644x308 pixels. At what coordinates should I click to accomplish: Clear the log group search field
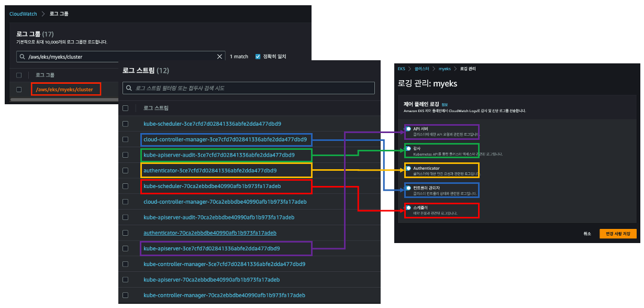click(219, 57)
